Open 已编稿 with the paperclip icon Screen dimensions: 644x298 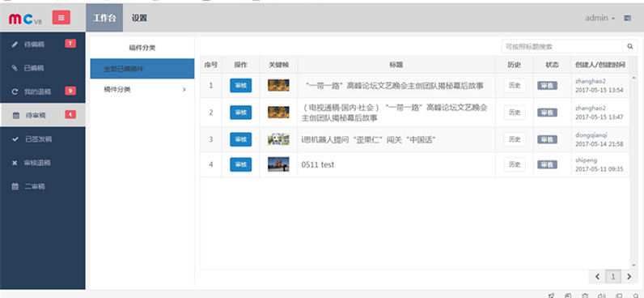[x=43, y=68]
